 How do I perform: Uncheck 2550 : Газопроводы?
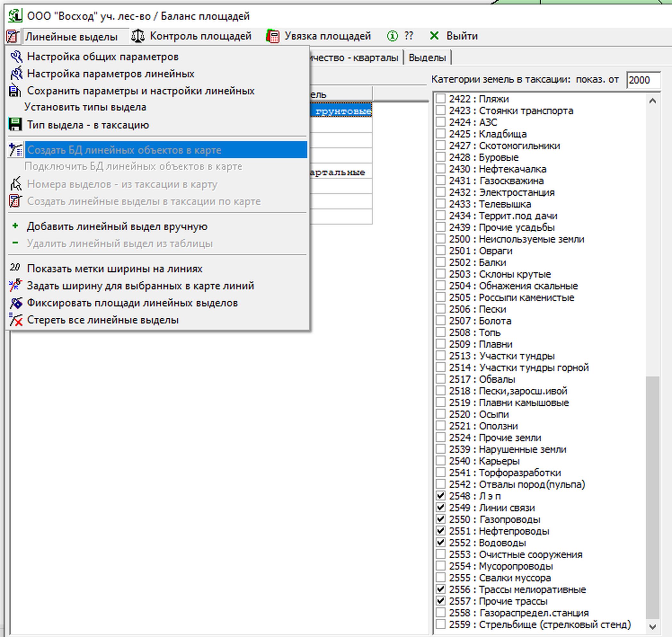point(440,519)
